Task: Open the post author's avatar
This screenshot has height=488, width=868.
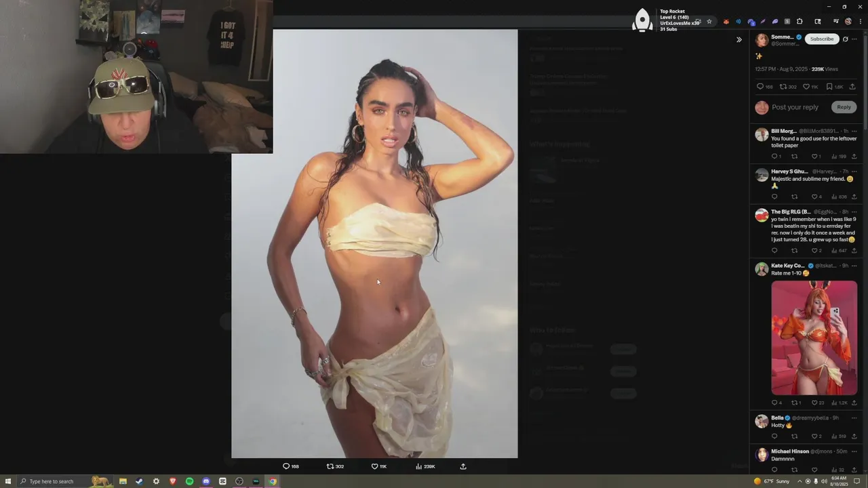Action: click(762, 39)
